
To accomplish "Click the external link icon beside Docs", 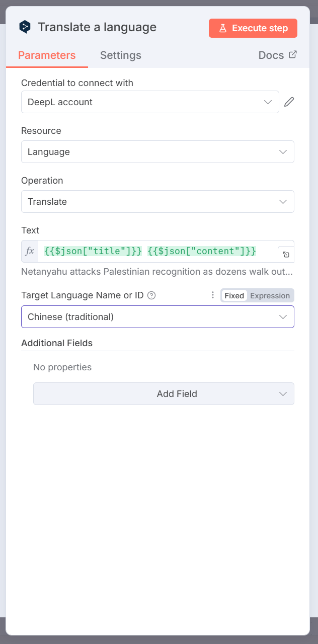I will 292,55.
